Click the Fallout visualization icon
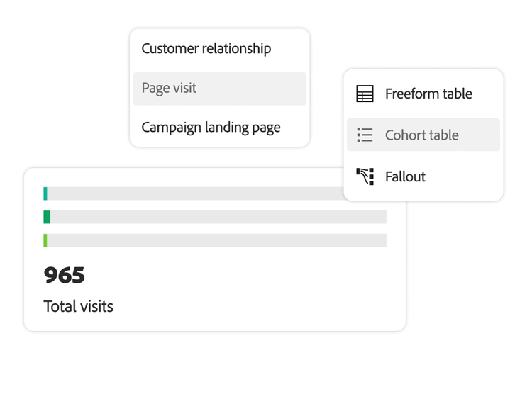The height and width of the screenshot is (399, 532). click(365, 176)
